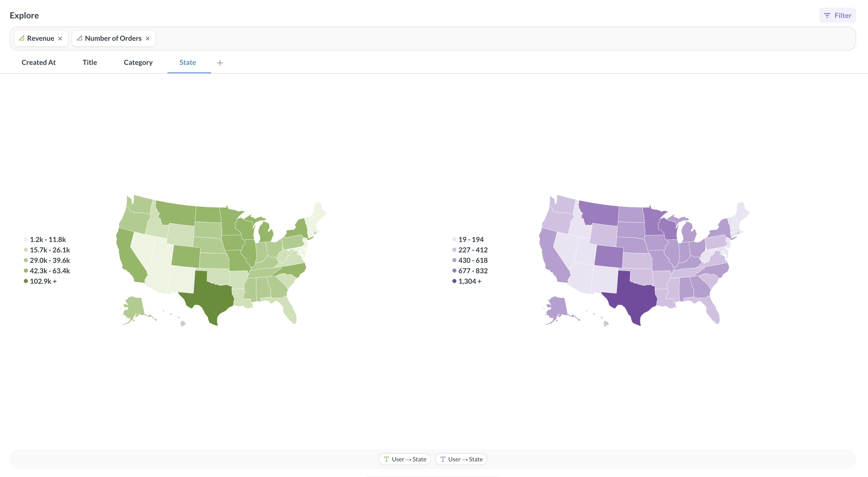Click the green measure icon on the Revenue pill
Image resolution: width=868 pixels, height=477 pixels.
pyautogui.click(x=22, y=38)
